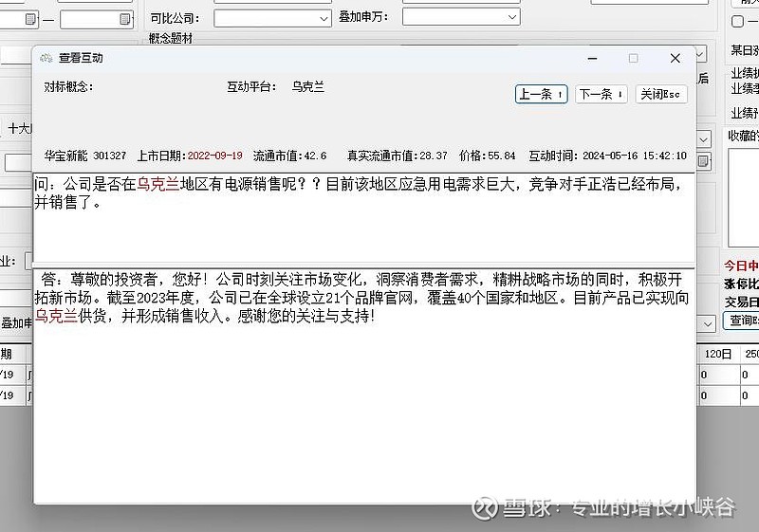
Task: Click the 对标概念 label
Action: point(68,87)
